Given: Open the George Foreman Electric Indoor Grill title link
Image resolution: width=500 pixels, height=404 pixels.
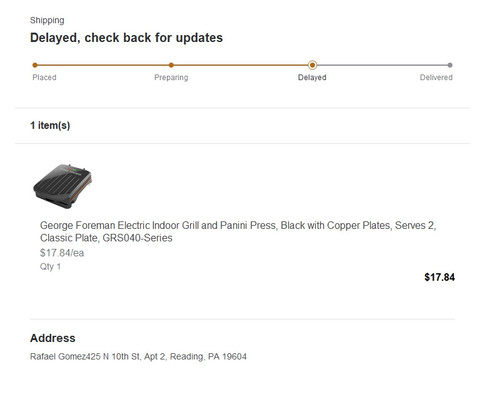Looking at the screenshot, I should (x=238, y=232).
